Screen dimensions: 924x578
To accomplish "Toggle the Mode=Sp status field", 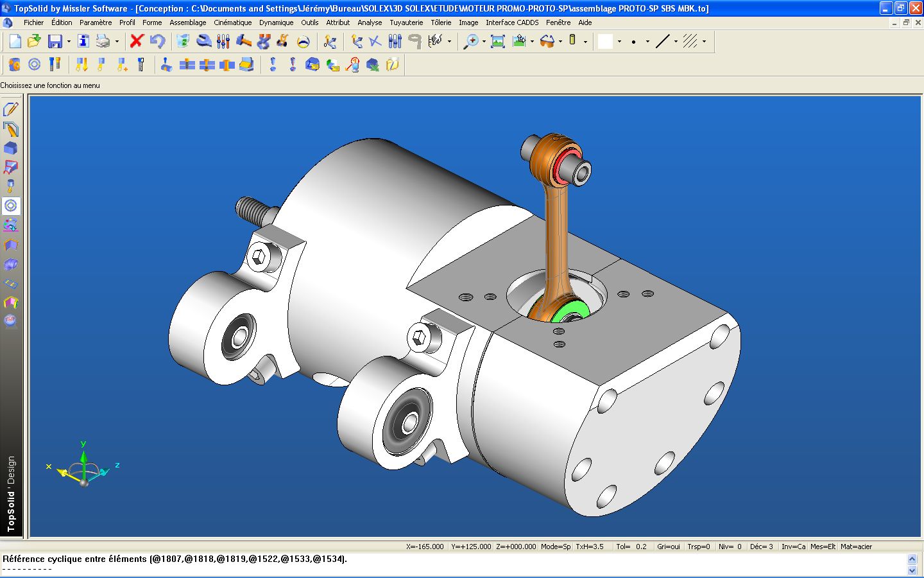I will [x=555, y=547].
